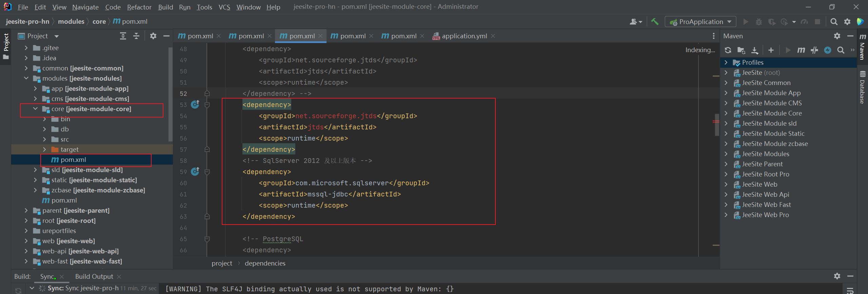Collapse all in Project panel

tap(136, 36)
